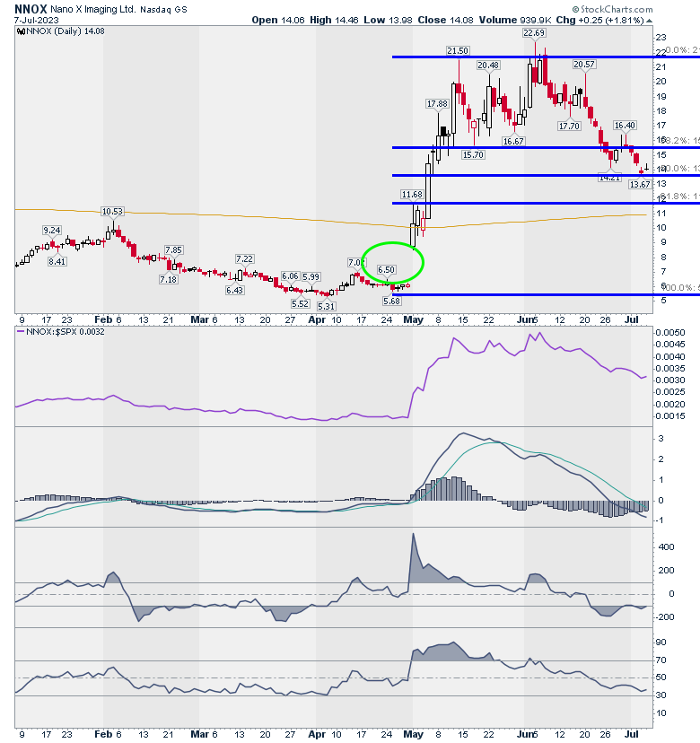Click the 'Open 14.06' value
Viewport: 700px width, 743px height.
point(278,21)
